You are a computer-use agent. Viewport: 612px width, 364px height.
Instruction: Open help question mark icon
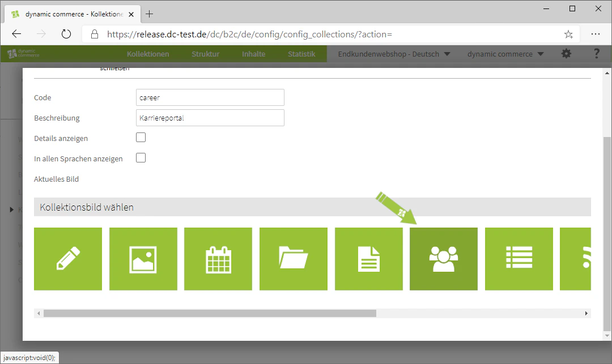pyautogui.click(x=596, y=54)
